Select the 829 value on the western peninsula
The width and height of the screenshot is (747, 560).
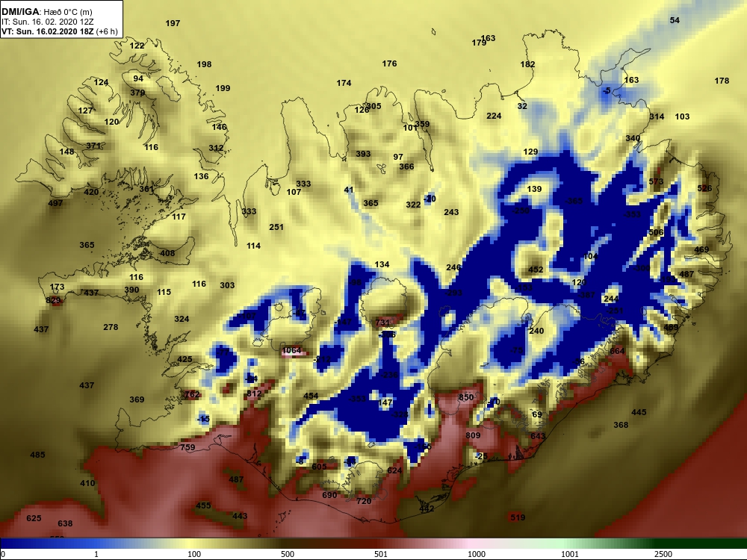click(53, 300)
